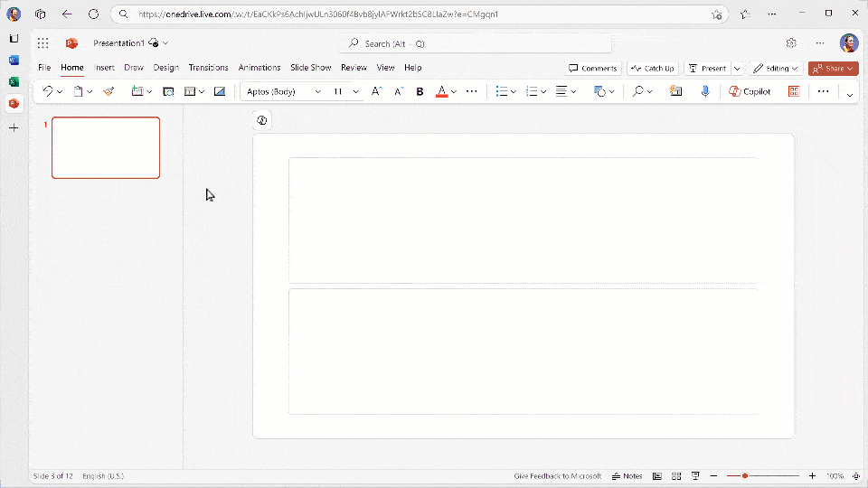Select slide 1 thumbnail
Viewport: 868px width, 488px height.
click(106, 147)
